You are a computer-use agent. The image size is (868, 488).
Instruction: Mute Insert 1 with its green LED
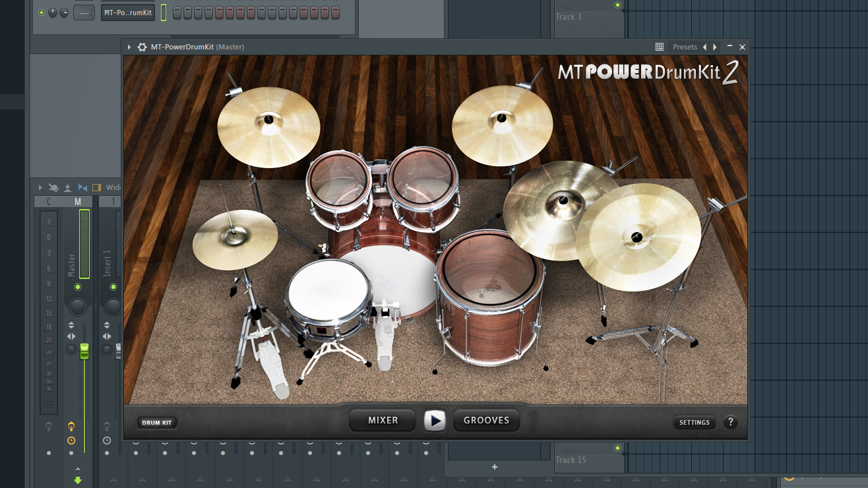[x=113, y=287]
